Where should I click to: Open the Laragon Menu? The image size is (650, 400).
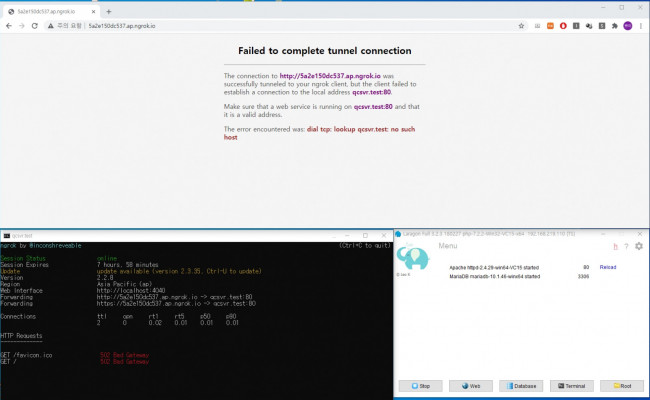pyautogui.click(x=448, y=246)
